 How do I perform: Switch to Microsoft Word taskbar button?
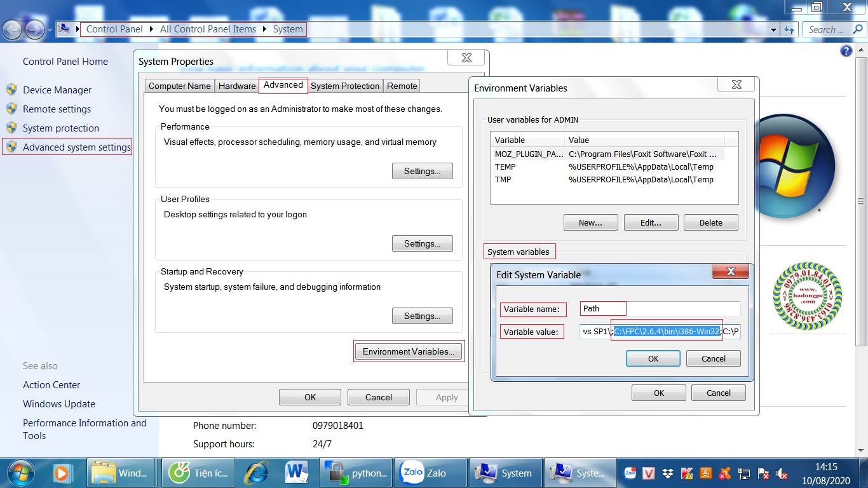pos(296,473)
